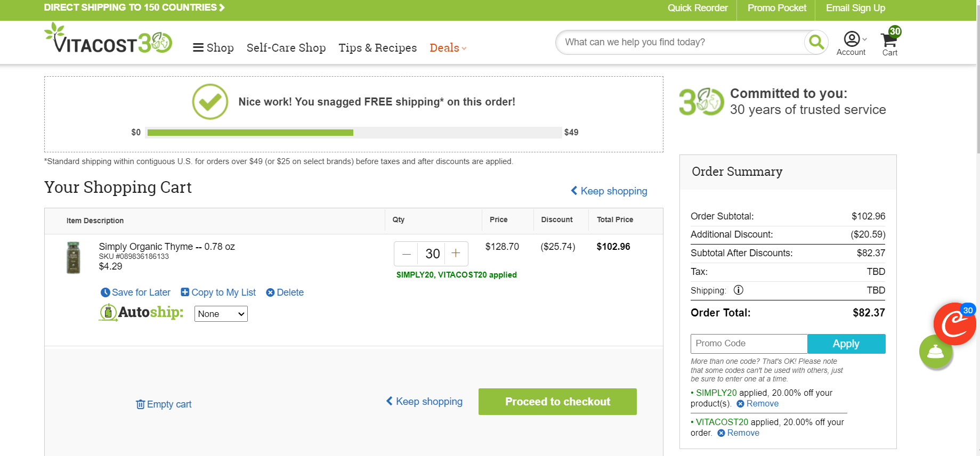Click Email Sign Up

[855, 8]
